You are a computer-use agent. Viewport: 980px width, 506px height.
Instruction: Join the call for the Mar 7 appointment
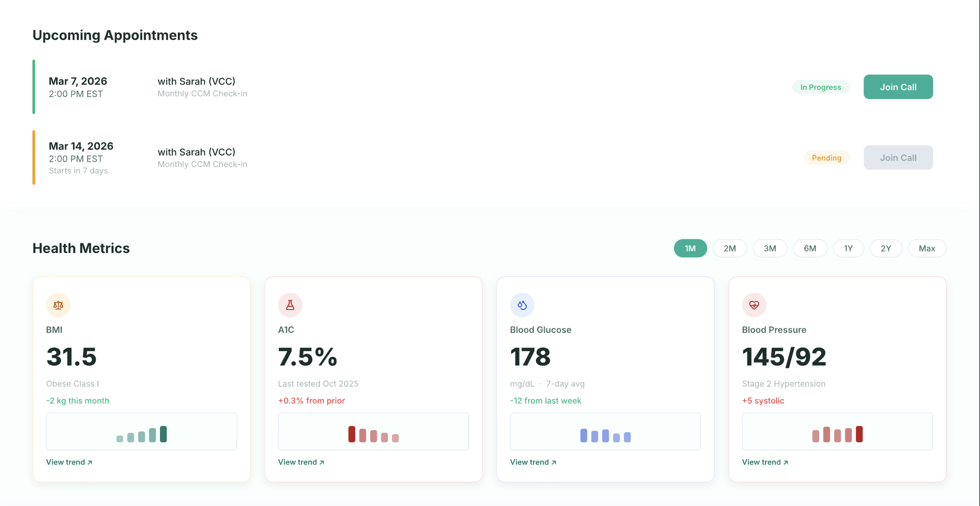(898, 87)
